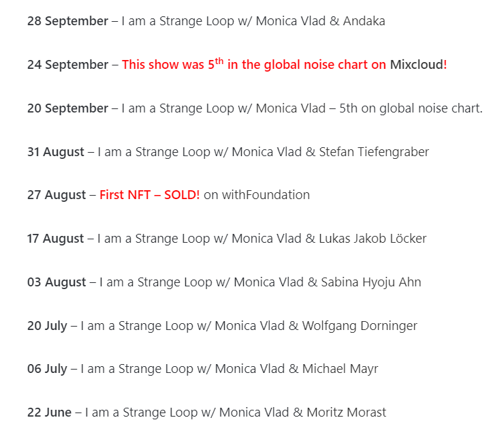
Task: Click the bold "20 September" date
Action: (x=67, y=108)
